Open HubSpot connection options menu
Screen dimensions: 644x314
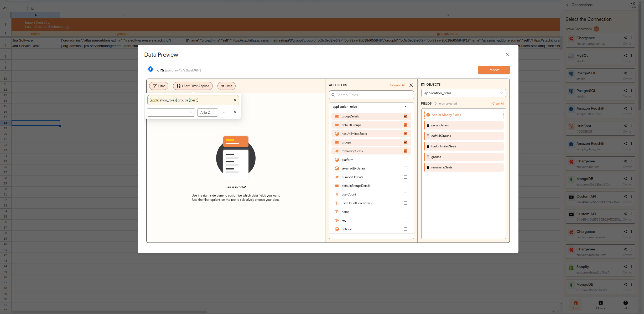click(632, 126)
